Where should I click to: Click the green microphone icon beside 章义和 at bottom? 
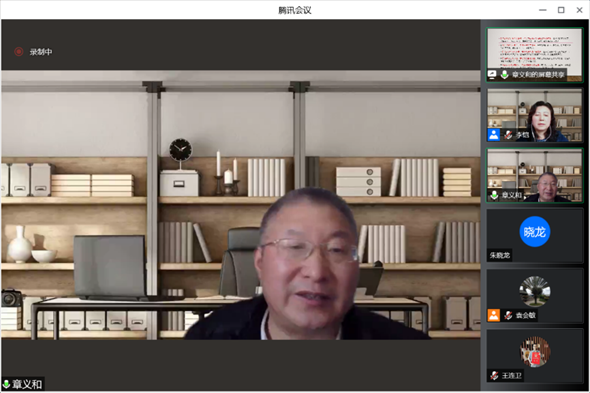[6, 384]
